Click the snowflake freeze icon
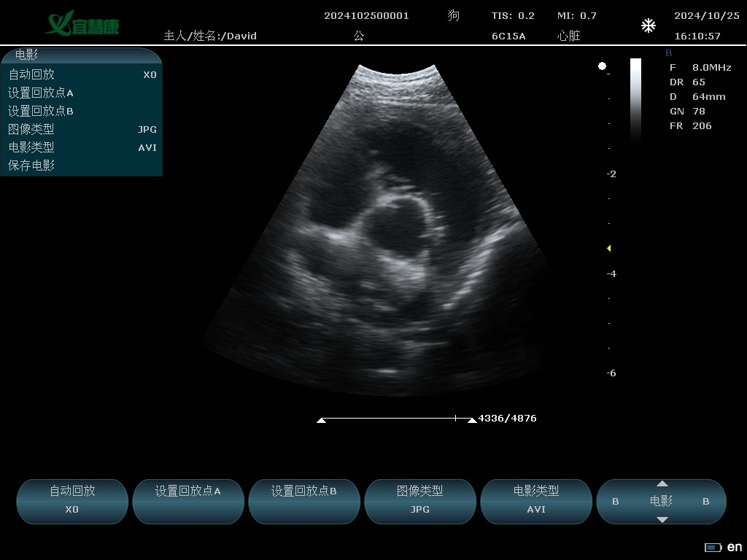Image resolution: width=747 pixels, height=560 pixels. click(648, 26)
